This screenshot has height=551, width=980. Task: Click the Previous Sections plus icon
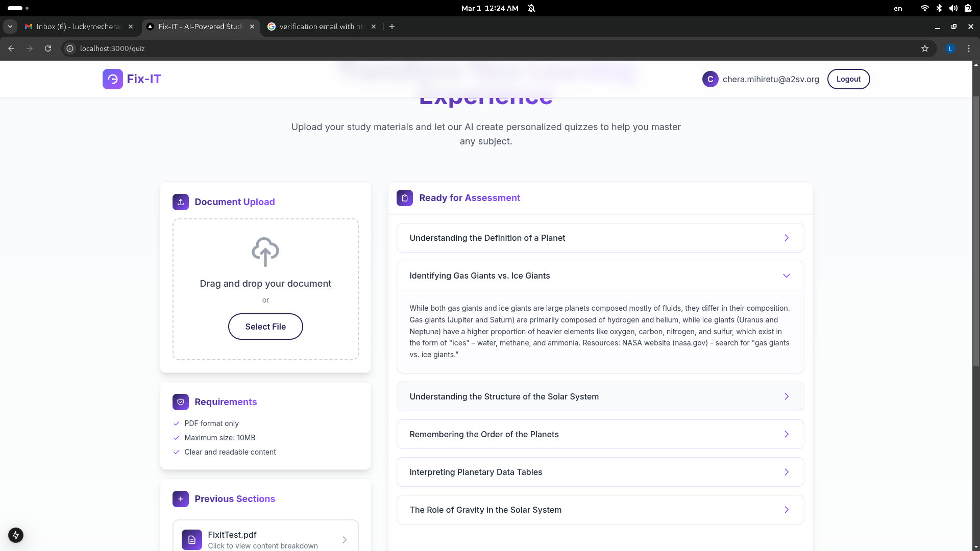181,499
